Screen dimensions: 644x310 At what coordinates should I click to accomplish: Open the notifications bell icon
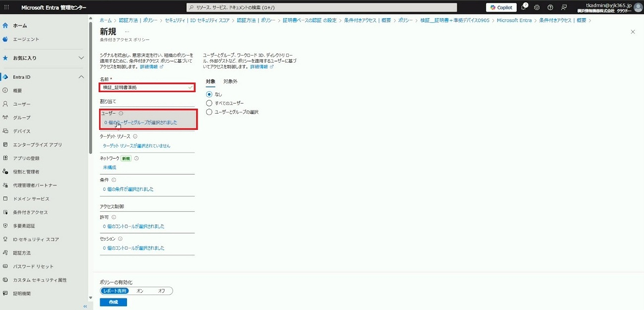[x=523, y=7]
